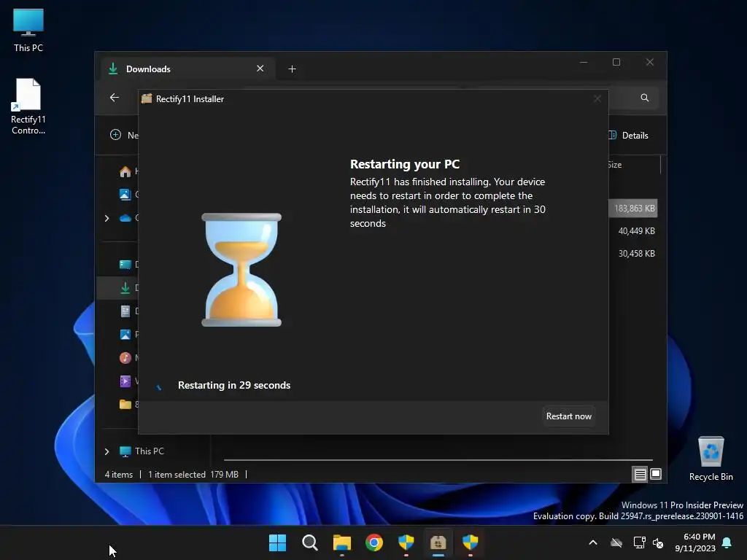Select yellow folder icon in File Explorer sidebar

125,404
